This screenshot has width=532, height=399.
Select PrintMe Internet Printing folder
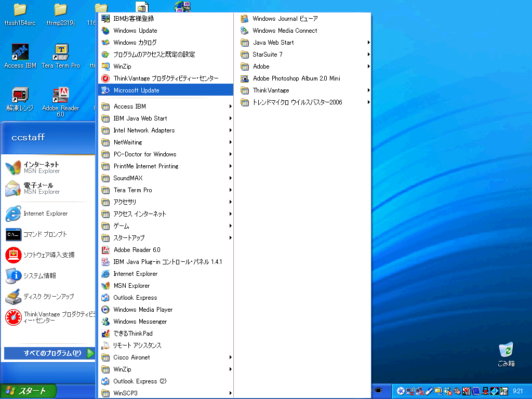(x=166, y=166)
